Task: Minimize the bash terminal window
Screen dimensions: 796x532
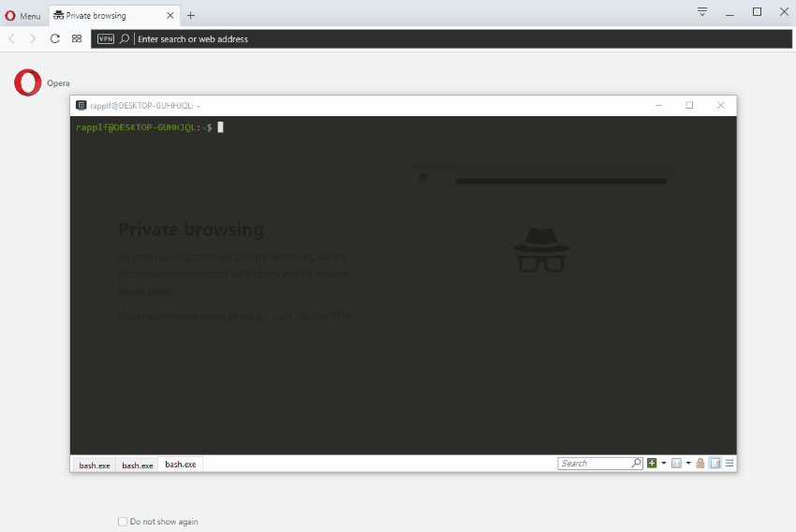Action: click(658, 105)
